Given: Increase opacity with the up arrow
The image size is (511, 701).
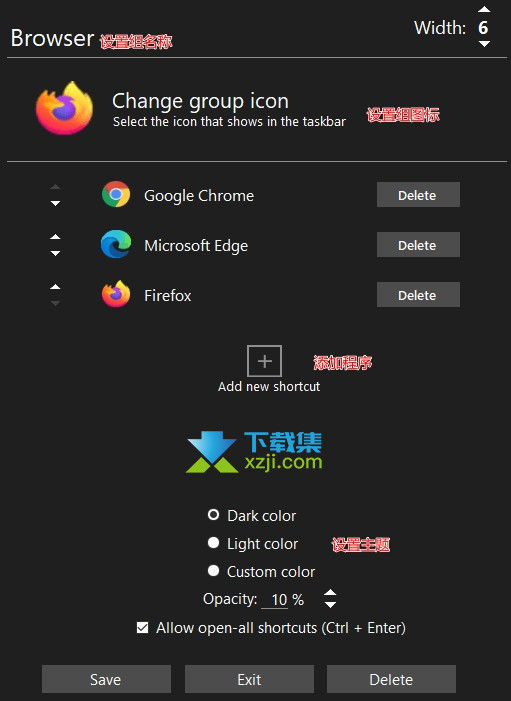Looking at the screenshot, I should (330, 592).
